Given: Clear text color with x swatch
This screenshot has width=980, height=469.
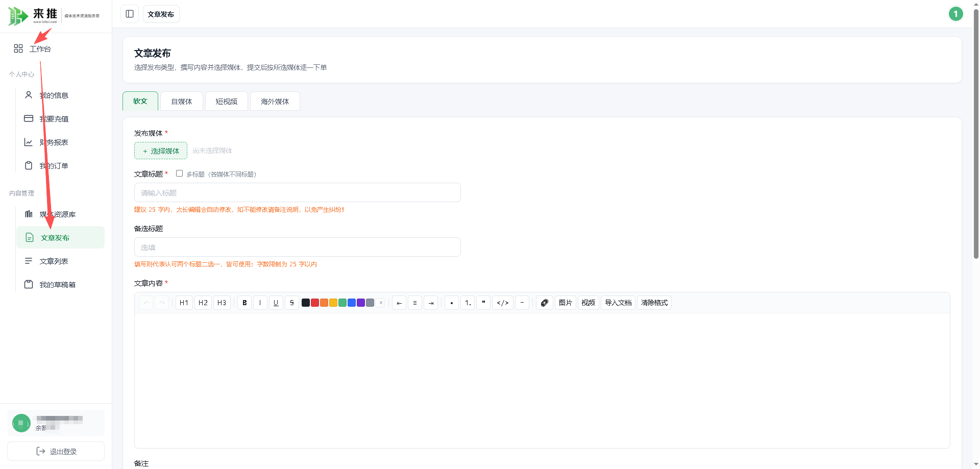Looking at the screenshot, I should [381, 303].
